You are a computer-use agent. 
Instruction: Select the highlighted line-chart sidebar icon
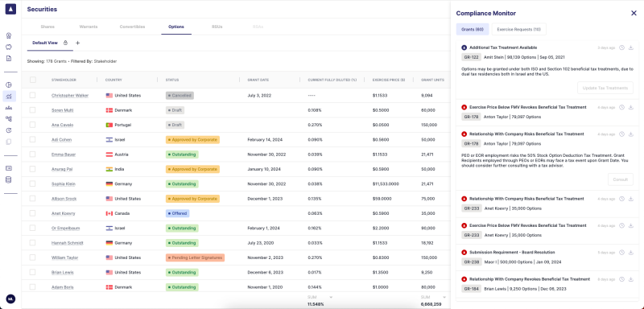(x=9, y=97)
